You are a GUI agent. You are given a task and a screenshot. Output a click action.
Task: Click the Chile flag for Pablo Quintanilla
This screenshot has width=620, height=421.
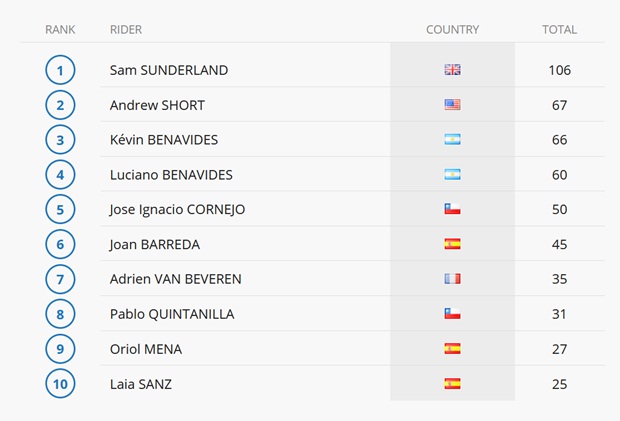[x=452, y=314]
